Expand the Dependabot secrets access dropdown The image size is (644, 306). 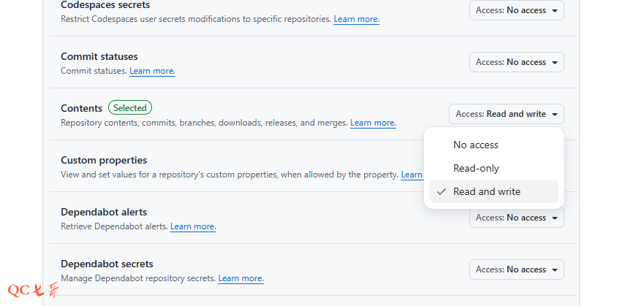click(516, 269)
